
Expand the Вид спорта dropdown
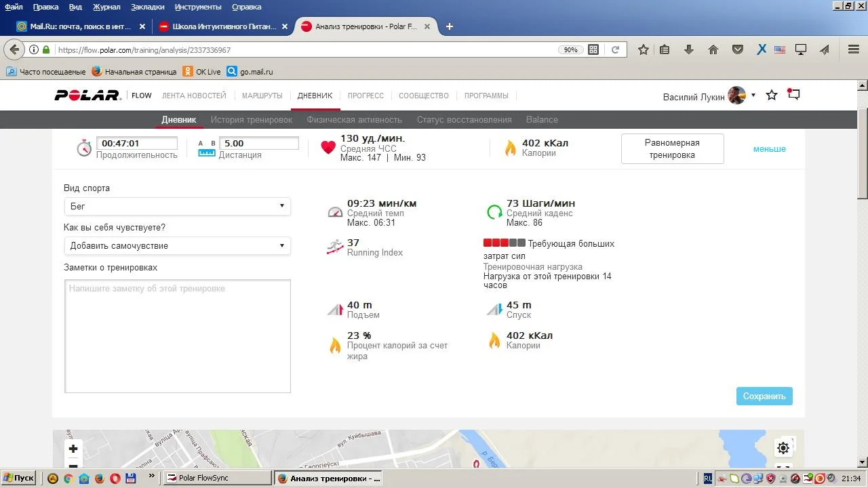tap(177, 206)
